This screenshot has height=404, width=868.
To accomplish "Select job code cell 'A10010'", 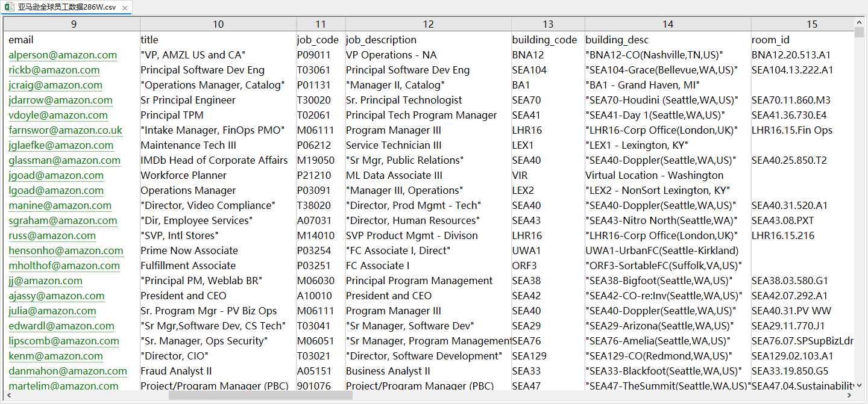I will [x=321, y=296].
